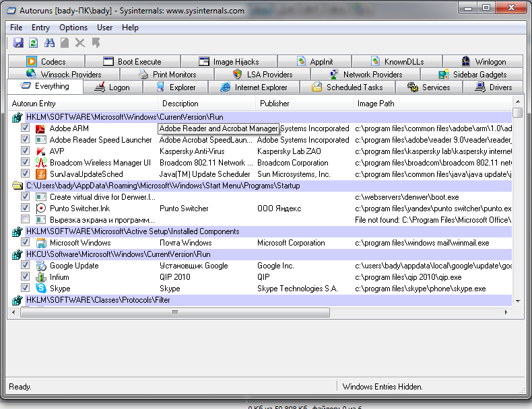Switch to the Logon tab
The width and height of the screenshot is (532, 409).
click(x=112, y=87)
